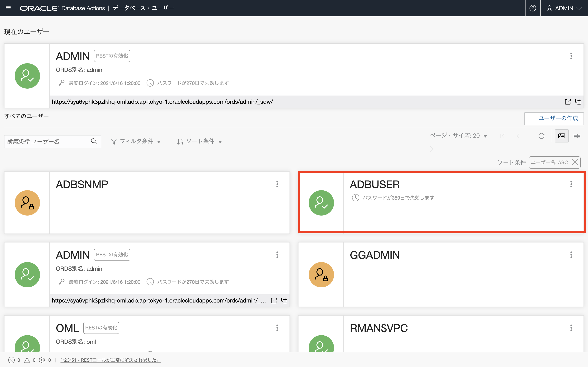Copy the current user's ADMIN URL
The image size is (588, 367).
coord(578,102)
